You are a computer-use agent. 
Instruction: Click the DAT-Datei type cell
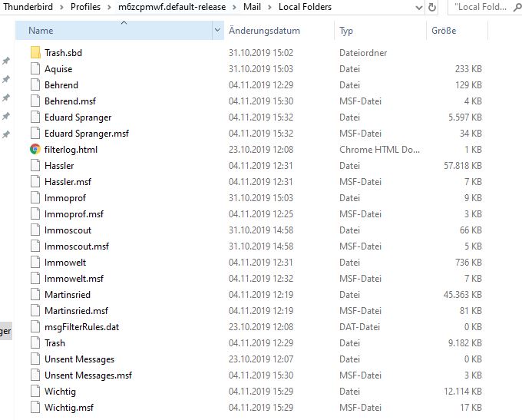pos(359,327)
